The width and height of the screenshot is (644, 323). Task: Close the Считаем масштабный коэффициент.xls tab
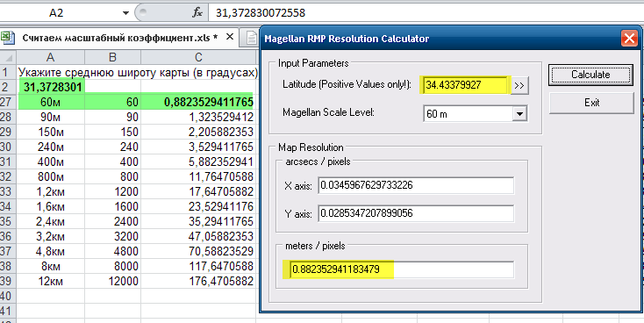tap(230, 38)
